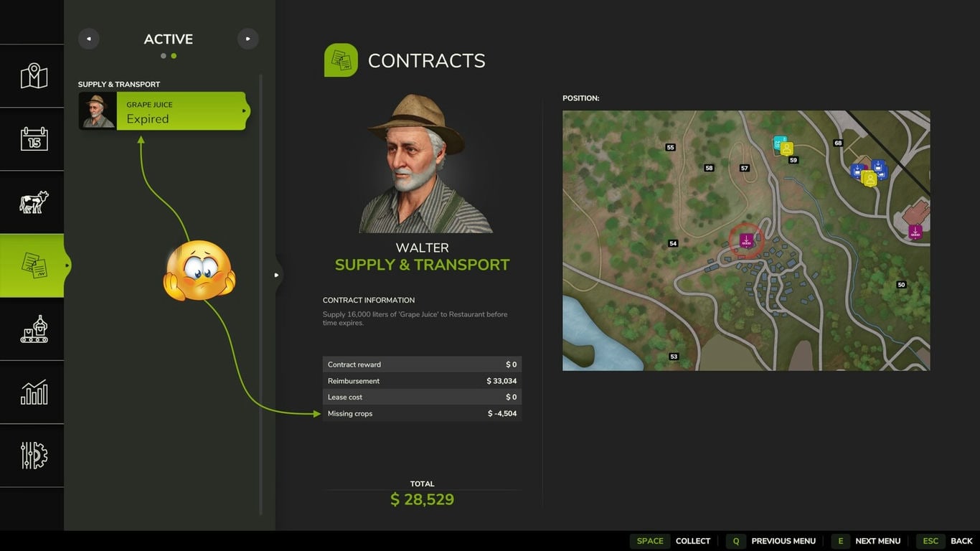This screenshot has height=551, width=980.
Task: Open the Calendar page icon
Action: (34, 138)
